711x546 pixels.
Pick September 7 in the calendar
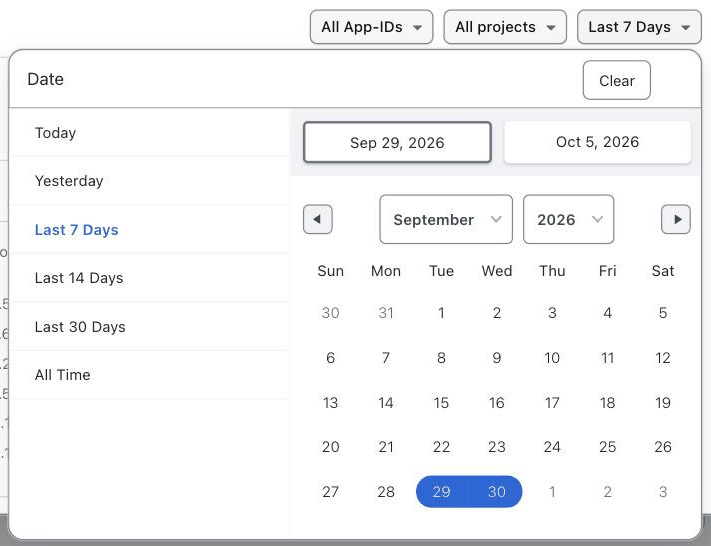tap(386, 358)
